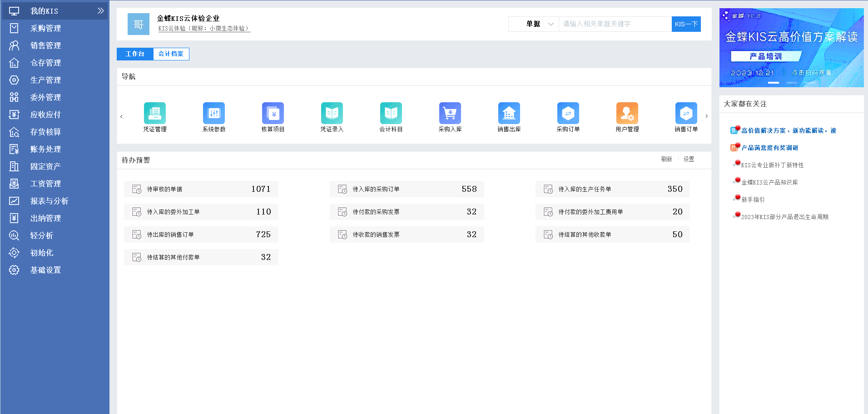The width and height of the screenshot is (868, 414).
Task: Select the second banner carousel indicator
Action: [792, 83]
